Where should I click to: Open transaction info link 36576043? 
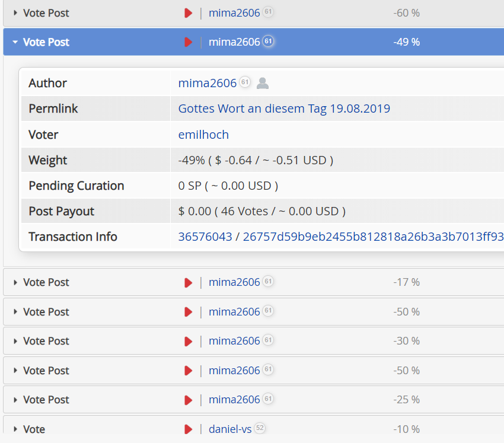(205, 237)
